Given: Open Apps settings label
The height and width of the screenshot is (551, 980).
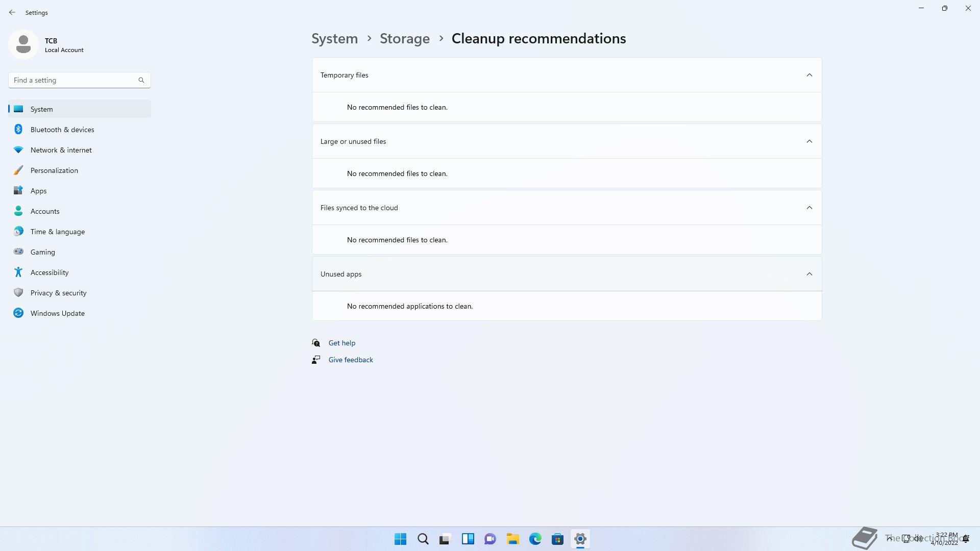Looking at the screenshot, I should pyautogui.click(x=38, y=191).
